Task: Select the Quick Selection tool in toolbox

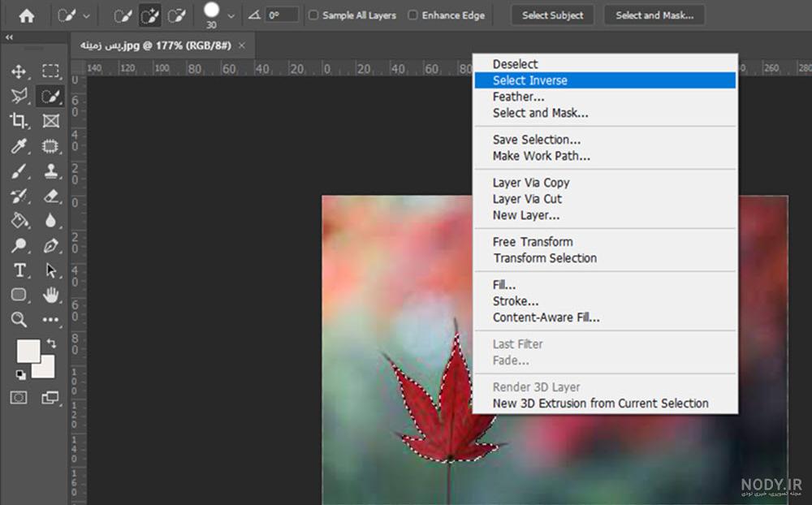Action: (50, 97)
